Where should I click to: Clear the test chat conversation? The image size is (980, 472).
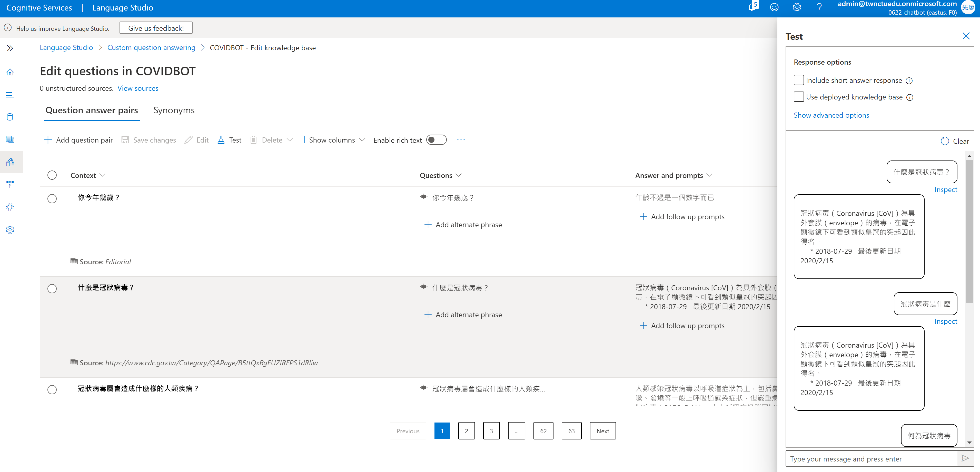(955, 141)
